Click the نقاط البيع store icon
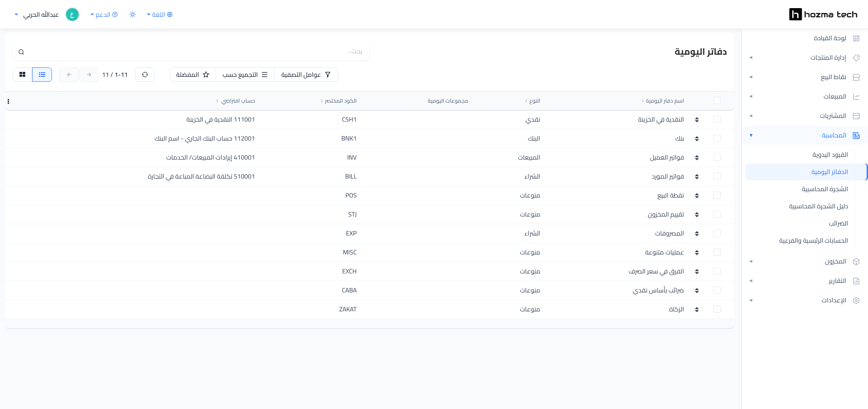This screenshot has width=868, height=409. [x=856, y=77]
